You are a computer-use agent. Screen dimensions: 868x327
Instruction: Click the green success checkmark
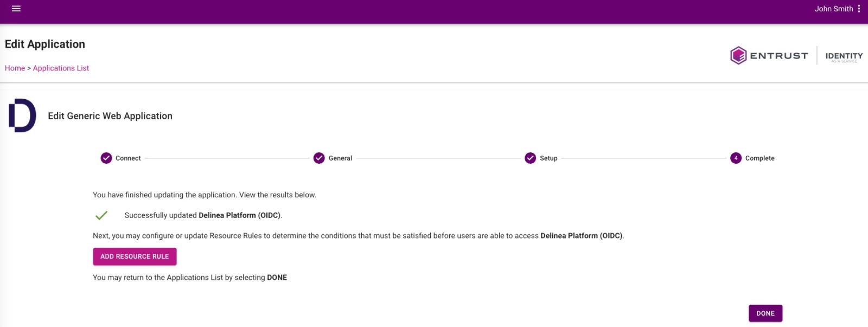(101, 215)
